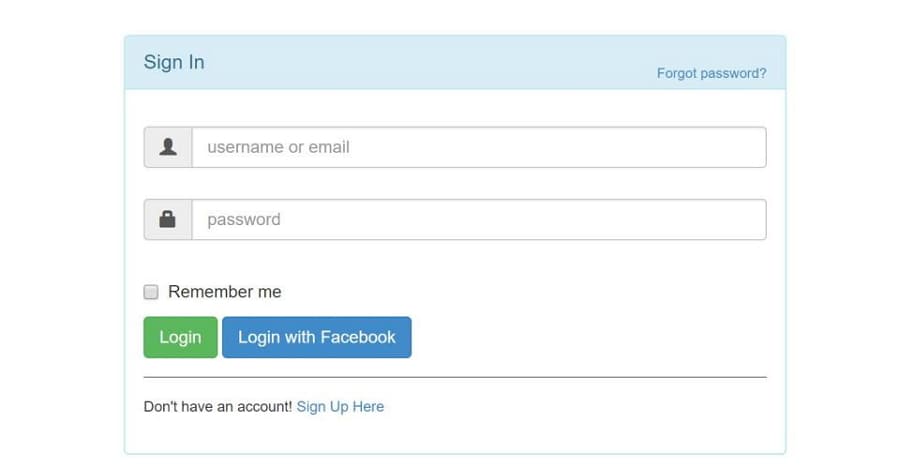Click the gray addon box holding the lock icon
The image size is (900, 468).
click(x=168, y=219)
